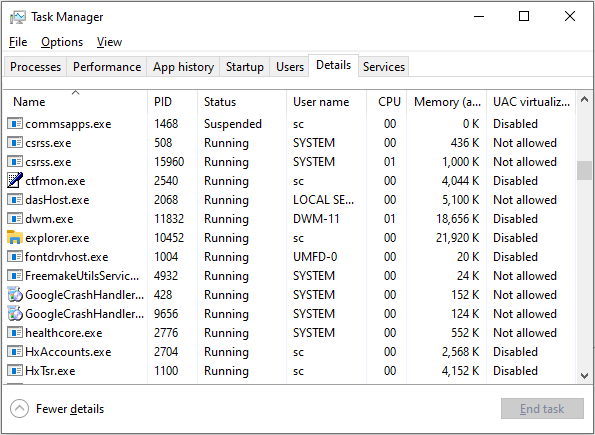Screen dimensions: 595x435
Task: Open the File menu
Action: coord(18,42)
